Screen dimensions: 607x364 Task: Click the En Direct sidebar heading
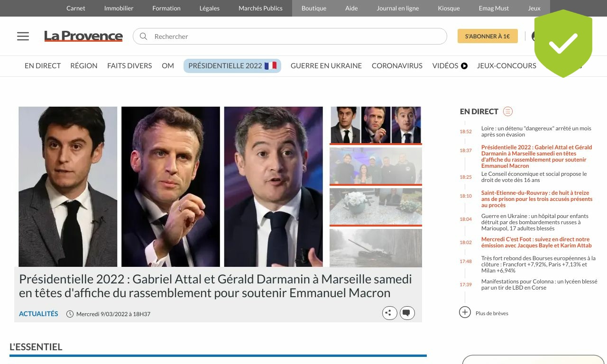(x=479, y=111)
